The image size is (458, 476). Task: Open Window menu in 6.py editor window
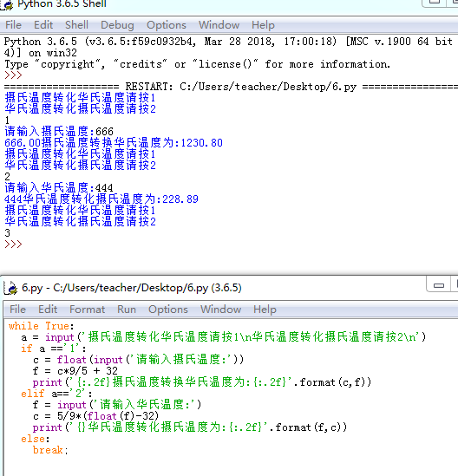tap(221, 310)
